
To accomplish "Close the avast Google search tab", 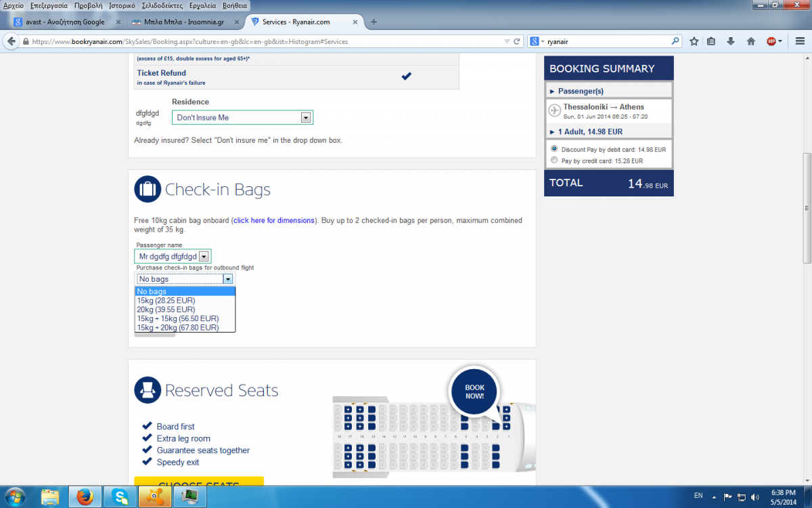I will coord(118,22).
